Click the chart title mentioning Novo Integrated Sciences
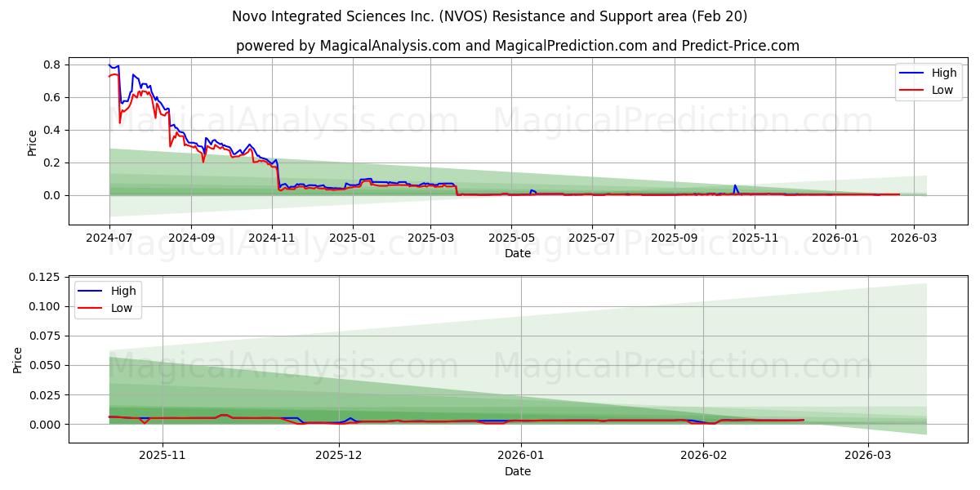Image resolution: width=980 pixels, height=490 pixels. click(489, 16)
